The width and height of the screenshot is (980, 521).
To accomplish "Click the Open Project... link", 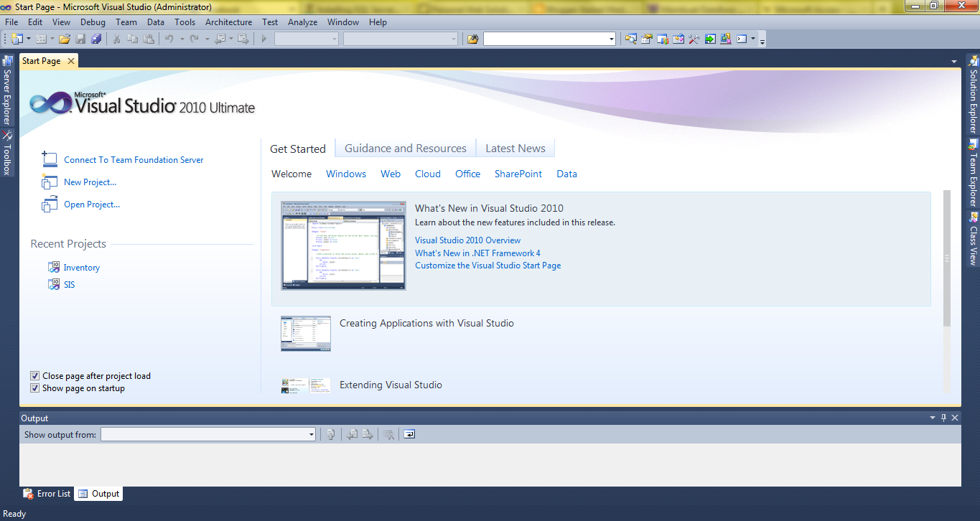I will point(92,205).
